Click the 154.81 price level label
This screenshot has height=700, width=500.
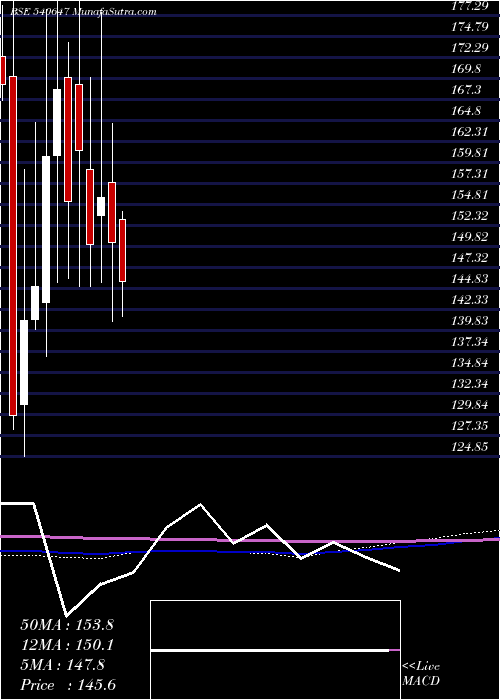click(x=470, y=195)
